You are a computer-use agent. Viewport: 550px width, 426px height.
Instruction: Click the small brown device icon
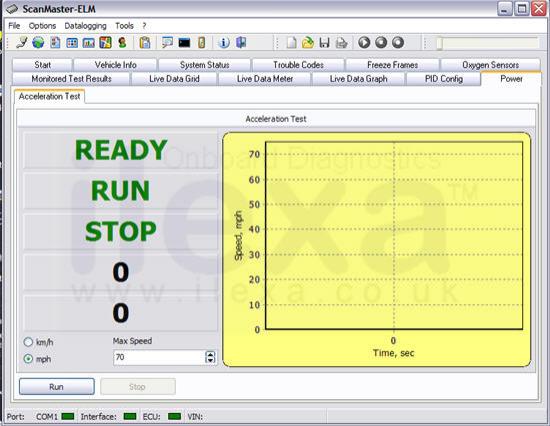[202, 43]
